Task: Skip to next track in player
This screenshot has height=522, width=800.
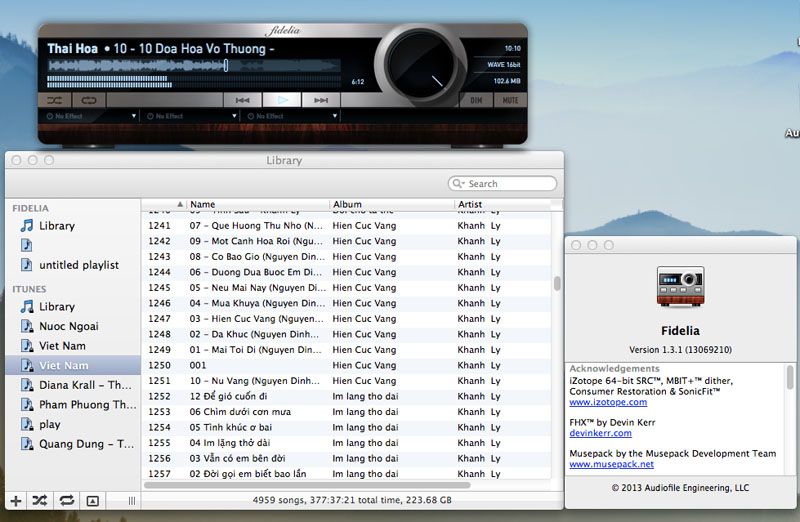Action: coord(321,101)
